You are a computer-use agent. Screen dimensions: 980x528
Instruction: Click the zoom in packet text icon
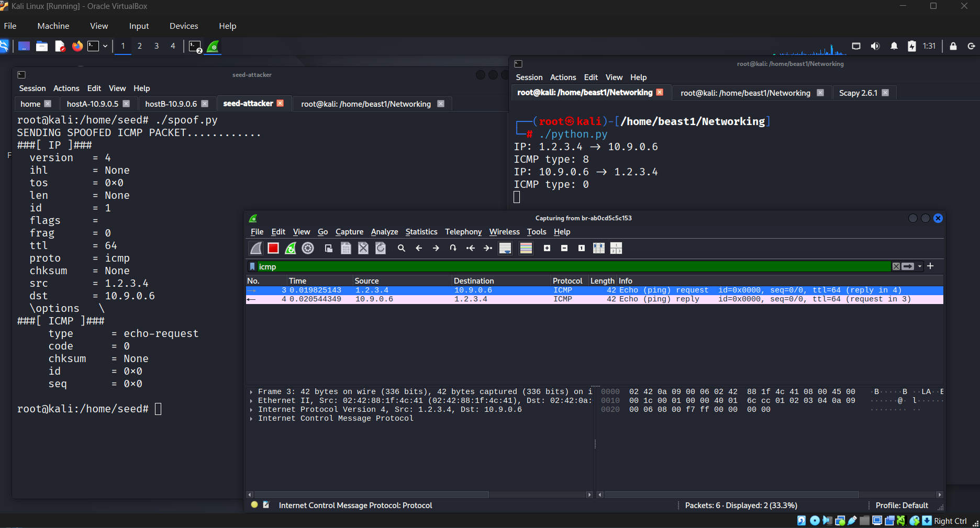click(547, 248)
